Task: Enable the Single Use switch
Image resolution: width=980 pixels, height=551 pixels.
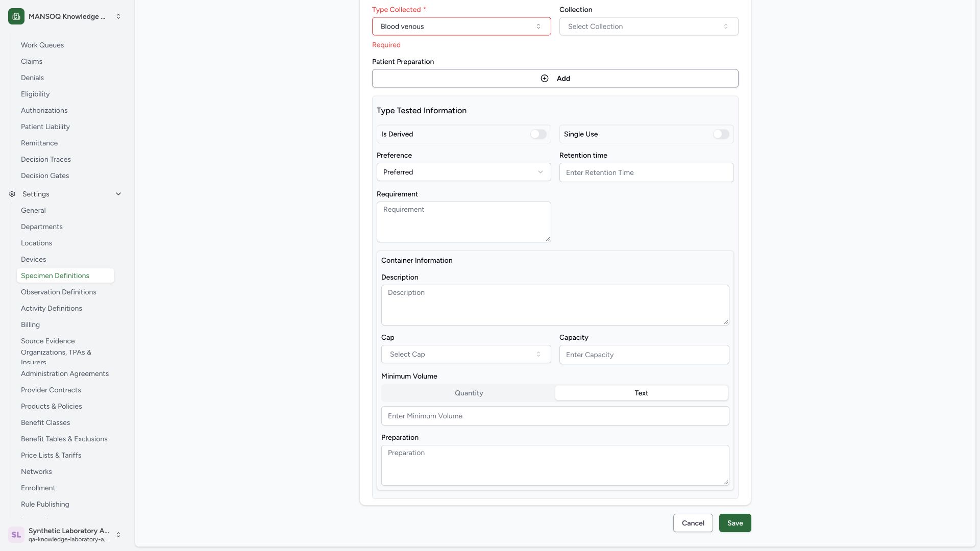Action: coord(721,134)
